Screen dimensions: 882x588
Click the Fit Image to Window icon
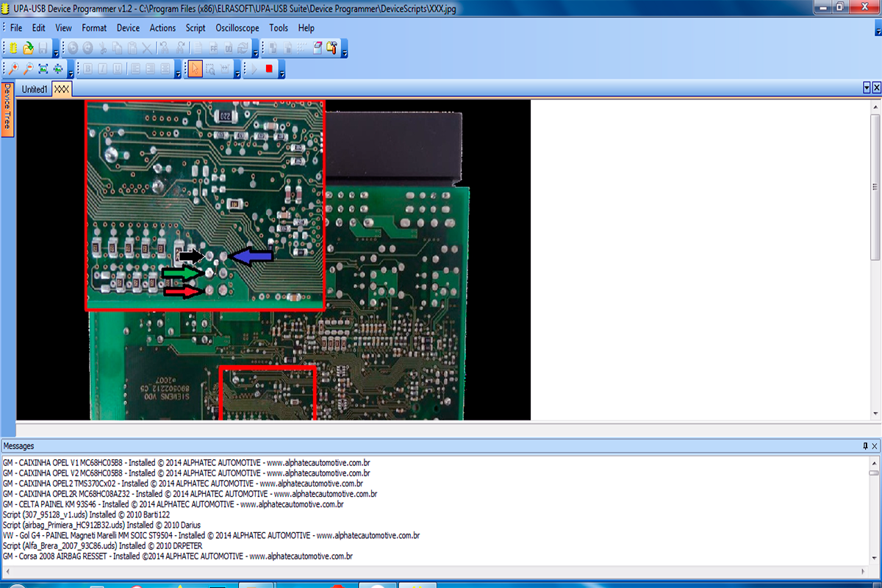pos(43,68)
